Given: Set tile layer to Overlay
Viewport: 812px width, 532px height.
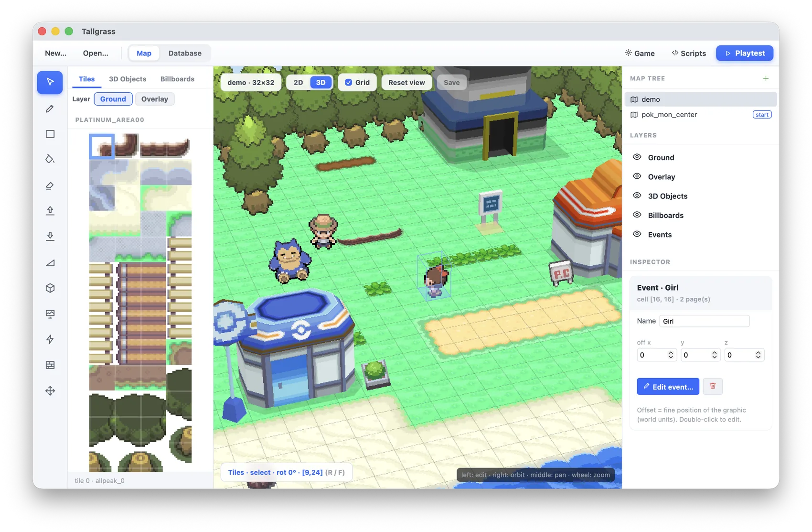Looking at the screenshot, I should pos(155,99).
